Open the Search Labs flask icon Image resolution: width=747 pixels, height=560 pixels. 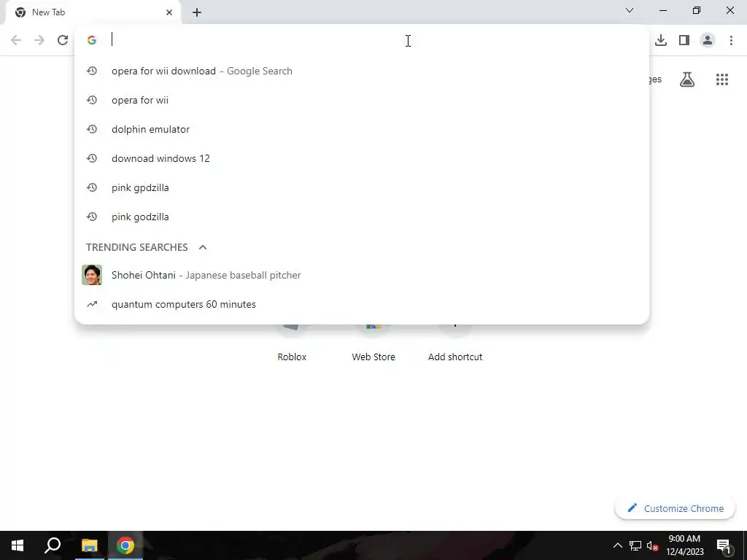pyautogui.click(x=687, y=79)
